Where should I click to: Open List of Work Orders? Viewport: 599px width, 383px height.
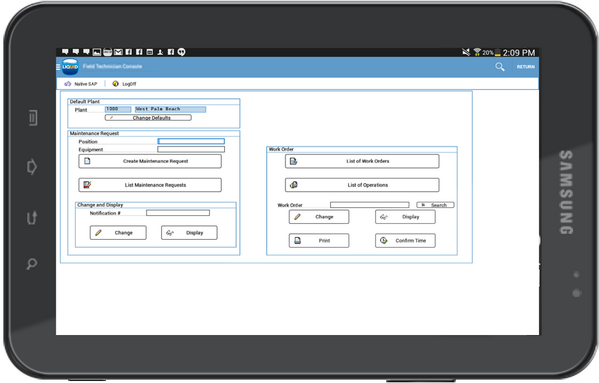click(362, 161)
